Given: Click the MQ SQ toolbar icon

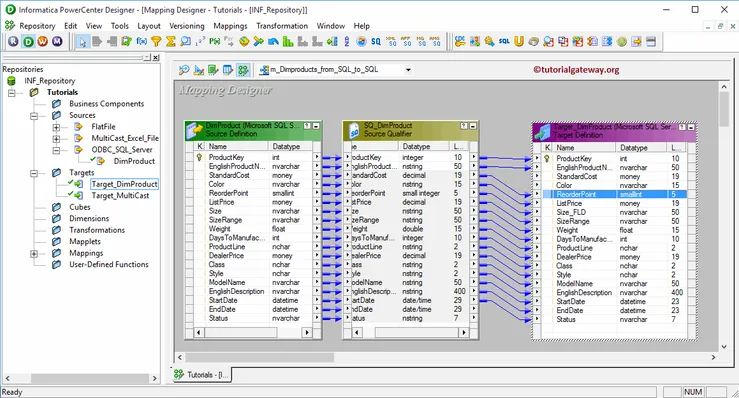Looking at the screenshot, I should (420, 41).
